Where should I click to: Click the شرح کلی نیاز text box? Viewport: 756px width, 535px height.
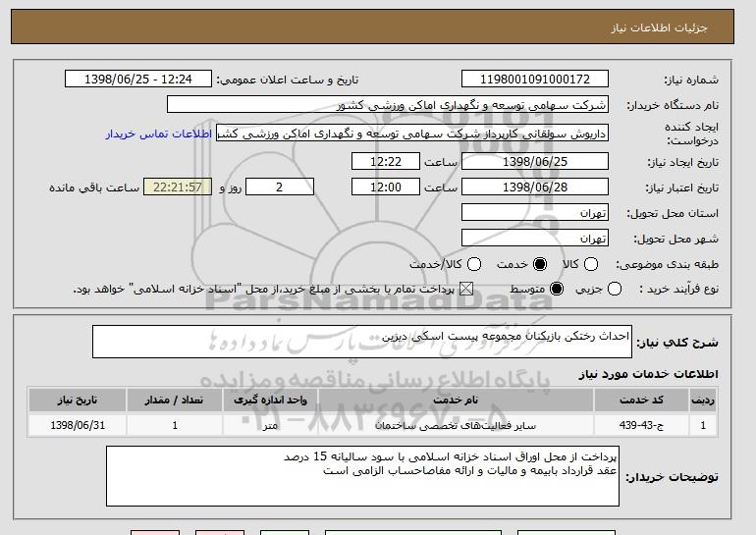tap(362, 342)
